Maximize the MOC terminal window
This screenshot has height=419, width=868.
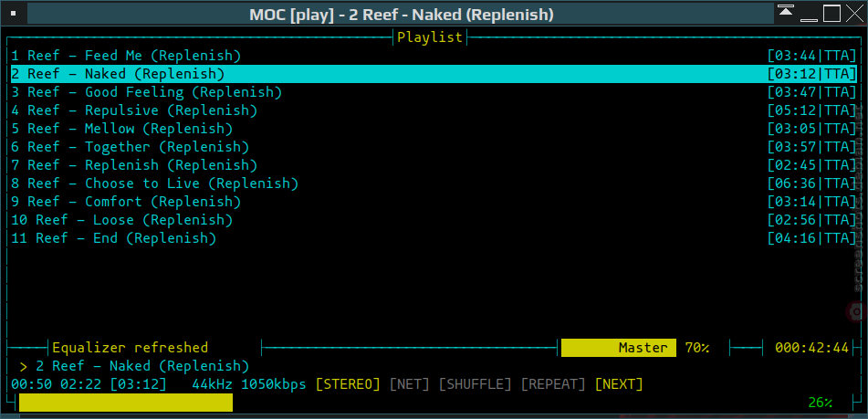click(x=832, y=14)
